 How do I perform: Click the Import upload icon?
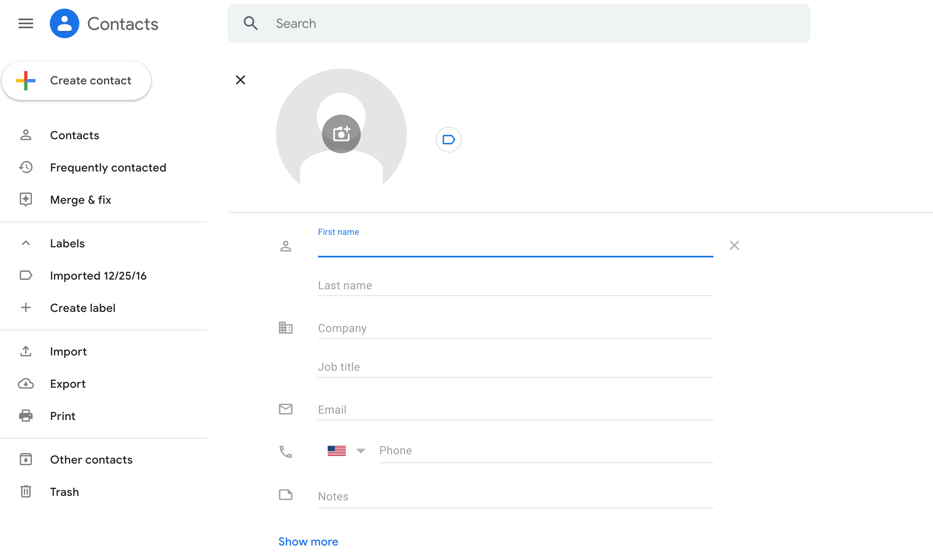(26, 351)
